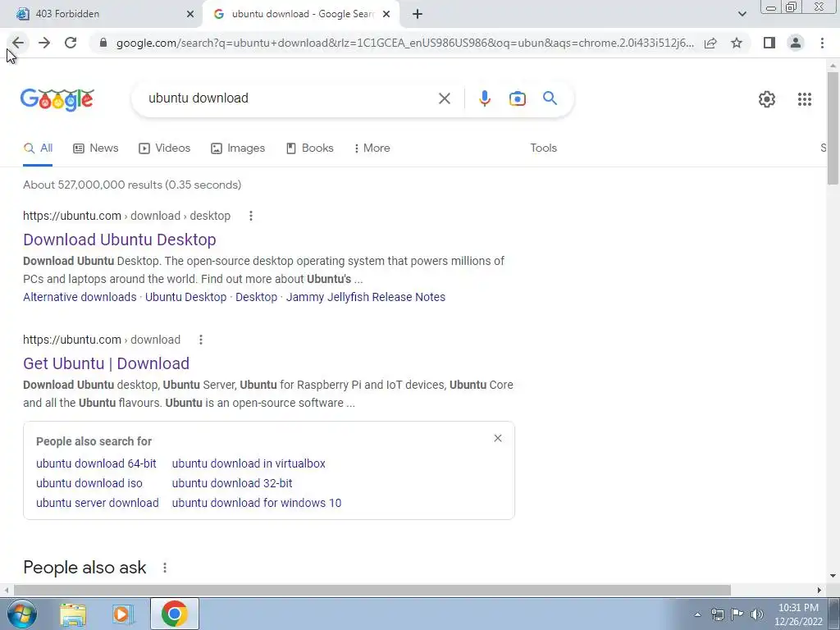Open the Chrome profile avatar
The height and width of the screenshot is (630, 840).
pos(796,43)
